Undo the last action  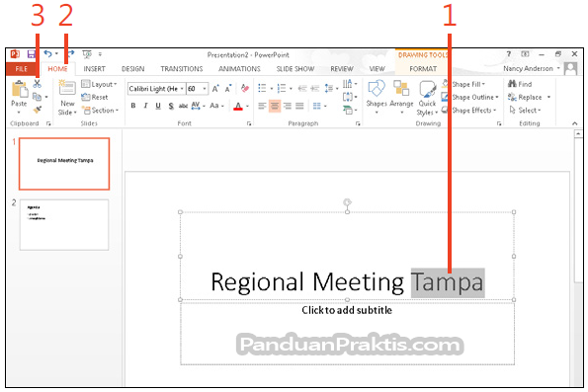pyautogui.click(x=47, y=54)
